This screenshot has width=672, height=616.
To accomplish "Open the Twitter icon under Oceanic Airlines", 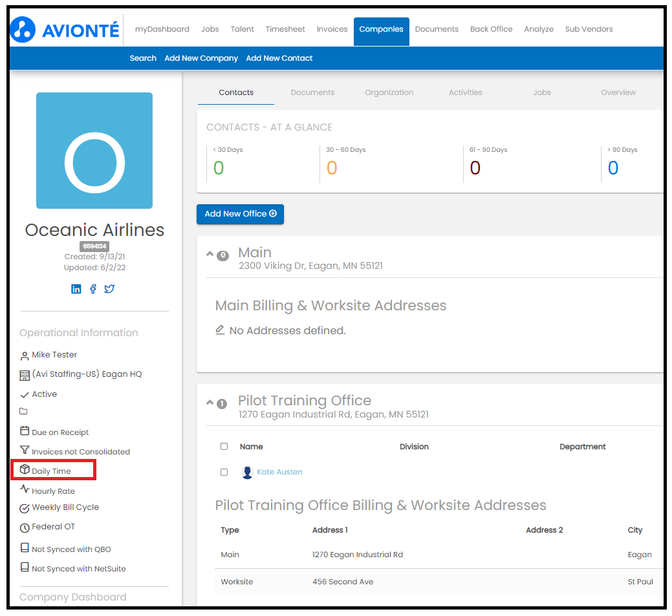I will coord(109,289).
